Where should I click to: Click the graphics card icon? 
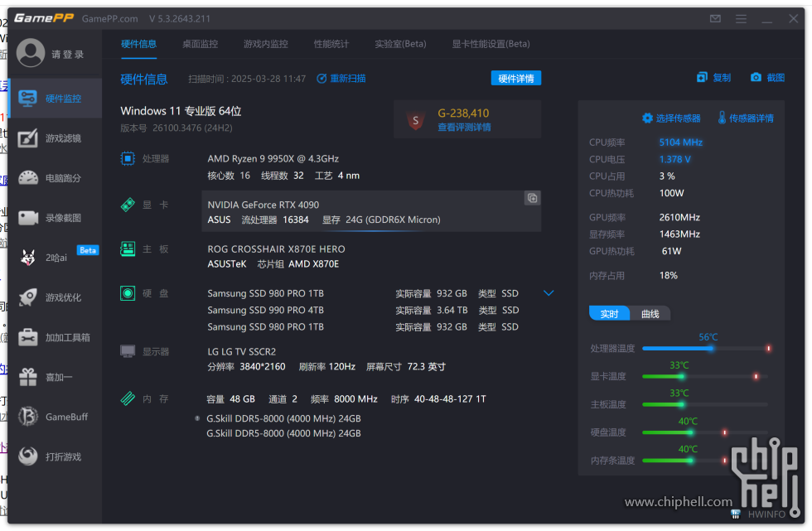(128, 205)
